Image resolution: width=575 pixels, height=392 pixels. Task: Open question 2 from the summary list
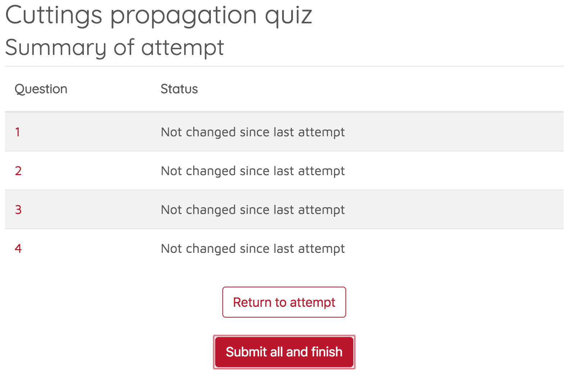pos(17,171)
